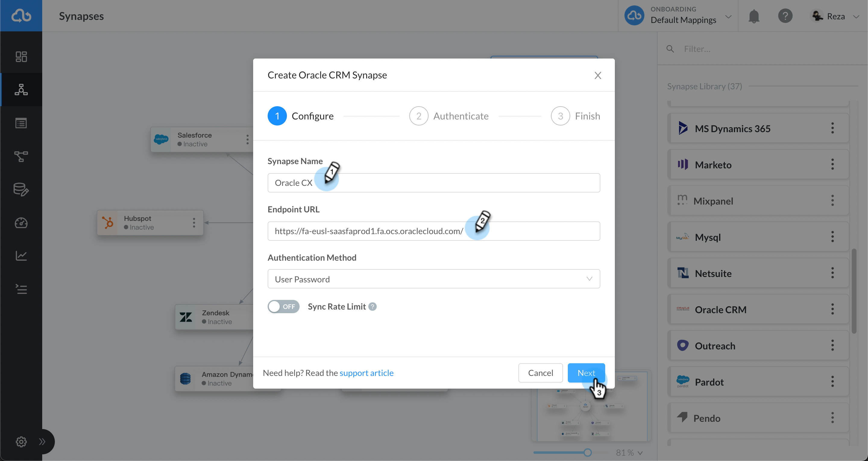Select the Pardot library card
This screenshot has height=461, width=868.
coord(758,382)
